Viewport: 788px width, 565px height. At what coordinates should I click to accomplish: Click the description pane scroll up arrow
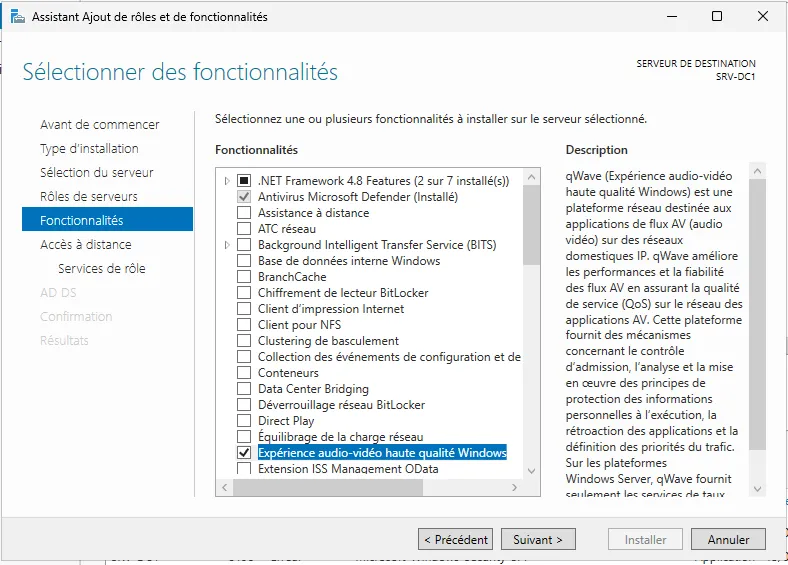pyautogui.click(x=757, y=170)
